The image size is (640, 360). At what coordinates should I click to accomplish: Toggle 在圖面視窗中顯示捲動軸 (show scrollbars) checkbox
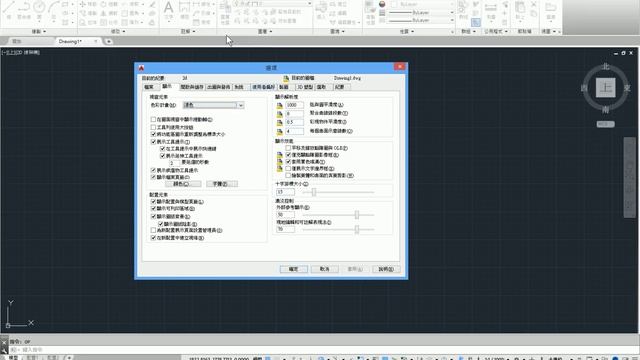point(153,120)
